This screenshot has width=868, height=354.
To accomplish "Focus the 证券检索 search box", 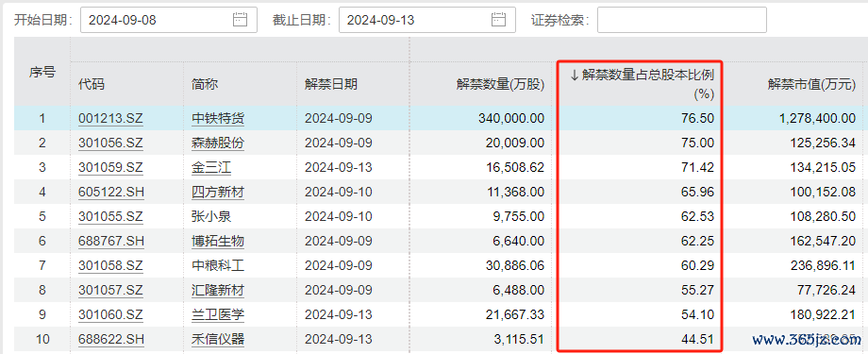I will (682, 20).
